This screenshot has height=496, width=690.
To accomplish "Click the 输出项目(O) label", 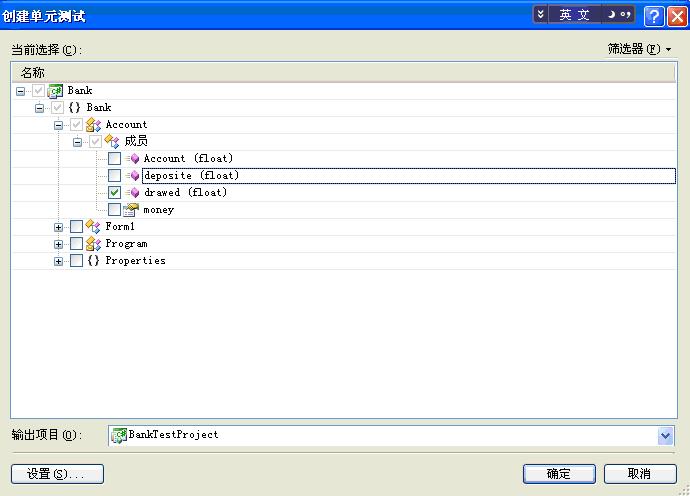I will (46, 435).
